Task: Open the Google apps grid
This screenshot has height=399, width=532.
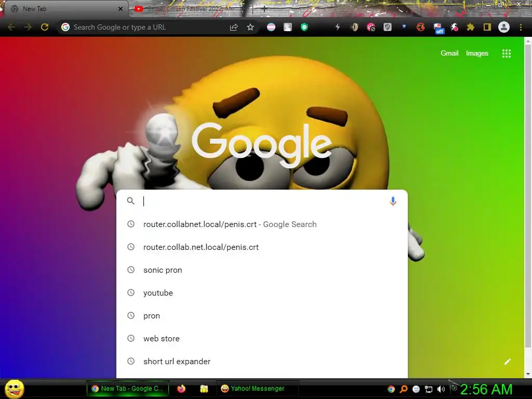Action: [507, 54]
